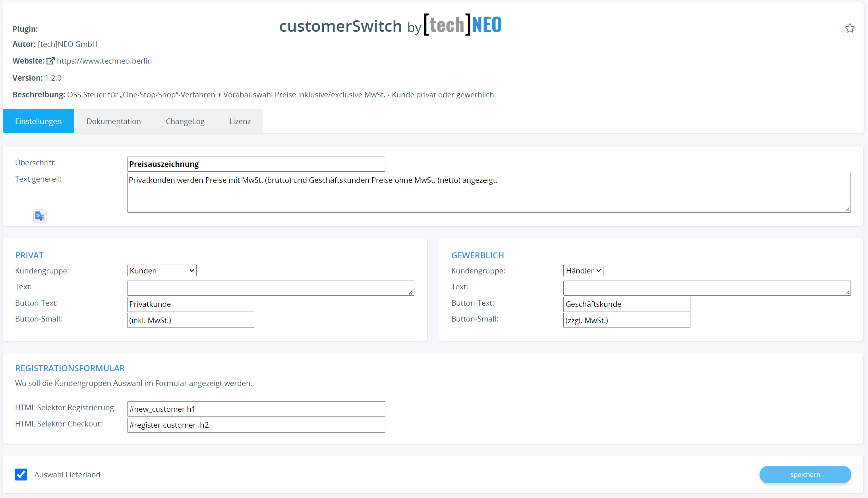This screenshot has height=498, width=868.
Task: Grab the Text generell textarea resize handle
Action: pos(847,209)
